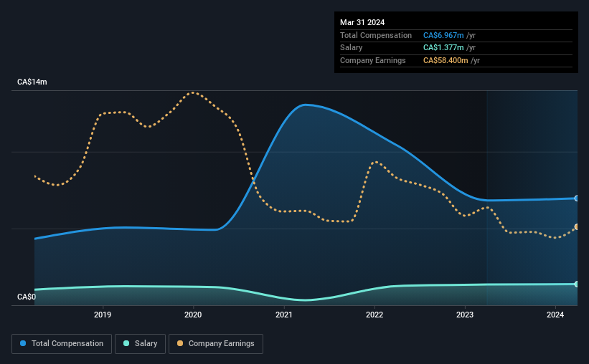Toggle the Salary legend button
Screen dimensions: 589x364
140,344
